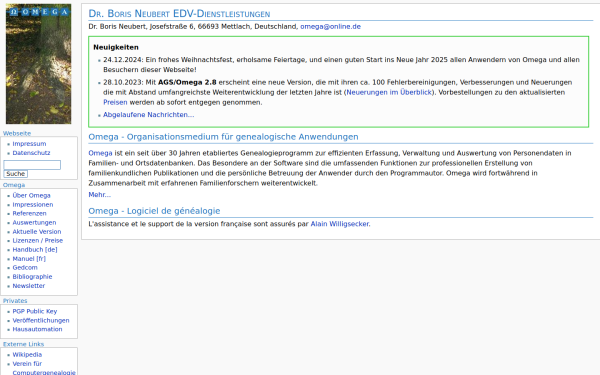Viewport: 600px width, 375px height.
Task: Click the Externe Links section title
Action: (x=23, y=344)
